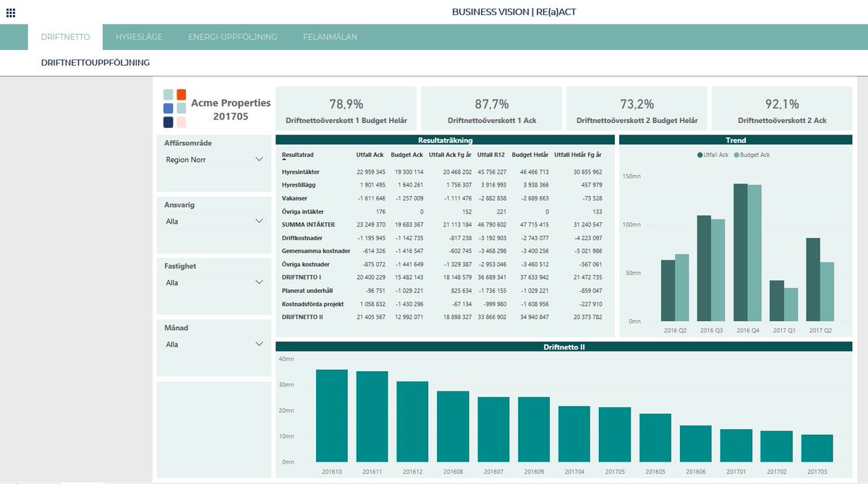Open the Ansvarig dropdown
This screenshot has width=868, height=484.
[x=214, y=221]
